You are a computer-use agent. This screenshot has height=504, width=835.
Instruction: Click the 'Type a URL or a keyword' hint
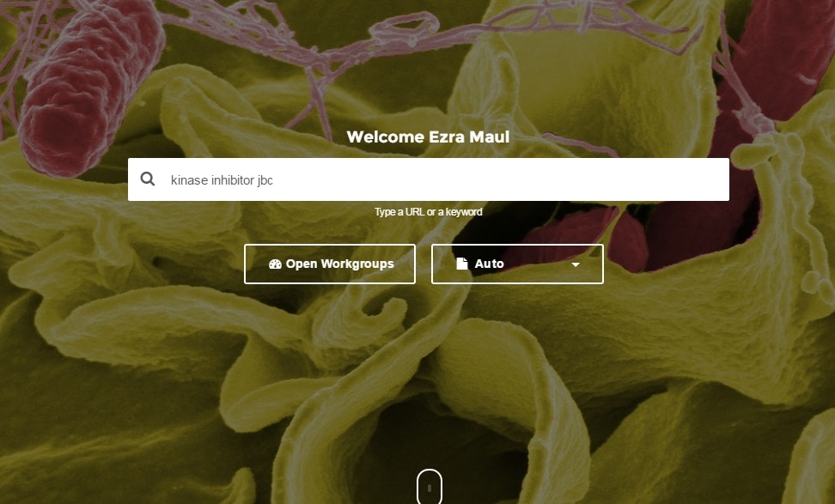(428, 212)
